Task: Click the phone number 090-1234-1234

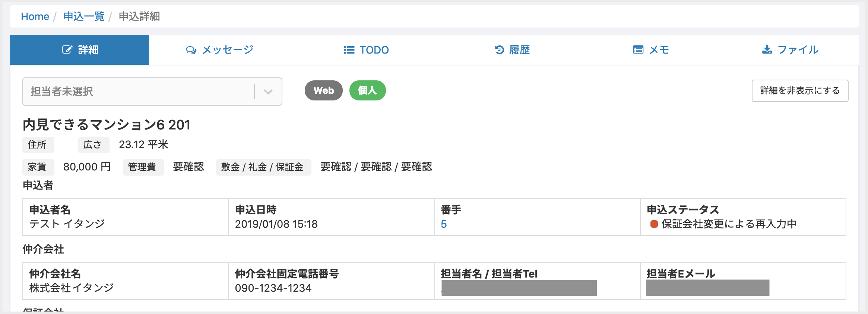Action: pos(273,288)
